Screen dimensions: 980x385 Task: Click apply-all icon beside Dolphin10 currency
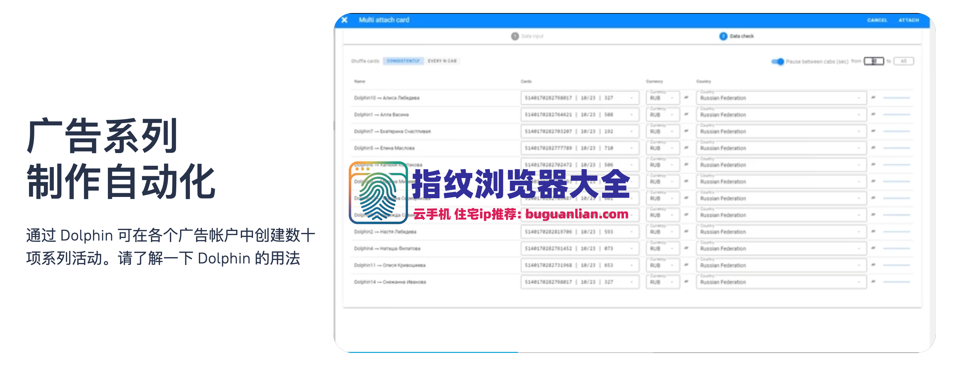click(x=686, y=98)
